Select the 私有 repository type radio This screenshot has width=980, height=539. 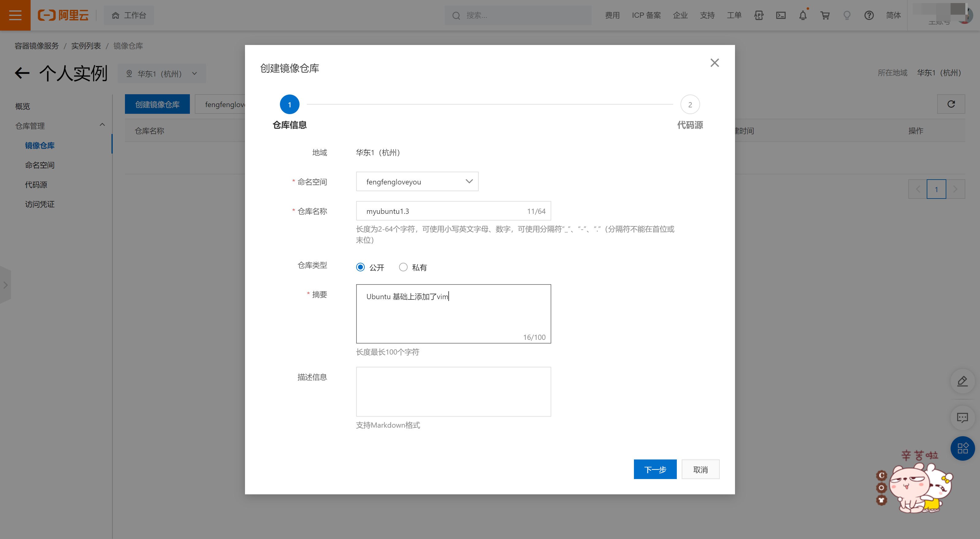tap(403, 267)
